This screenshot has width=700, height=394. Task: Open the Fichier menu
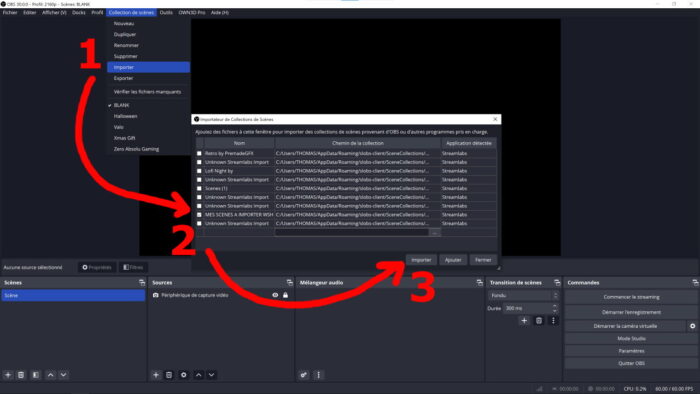point(10,12)
